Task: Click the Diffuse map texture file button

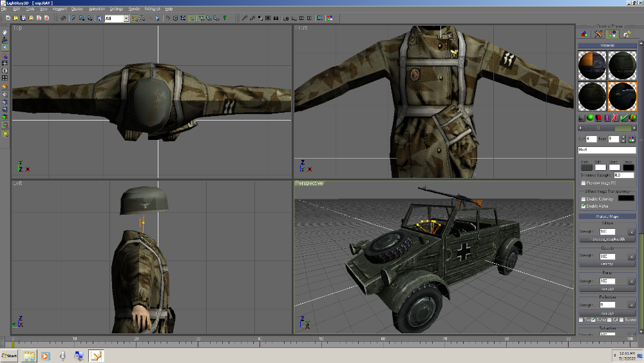Action: click(x=607, y=239)
